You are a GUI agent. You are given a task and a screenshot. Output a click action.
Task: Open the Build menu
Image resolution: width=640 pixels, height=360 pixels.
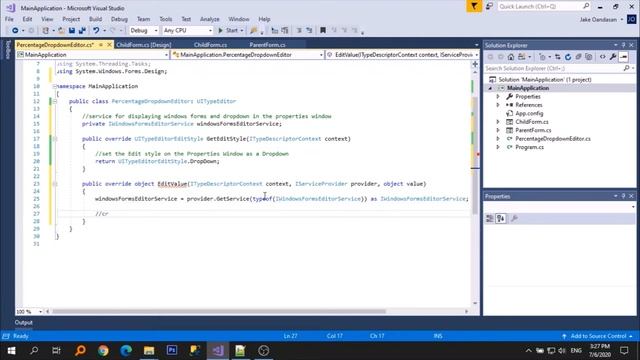95,19
